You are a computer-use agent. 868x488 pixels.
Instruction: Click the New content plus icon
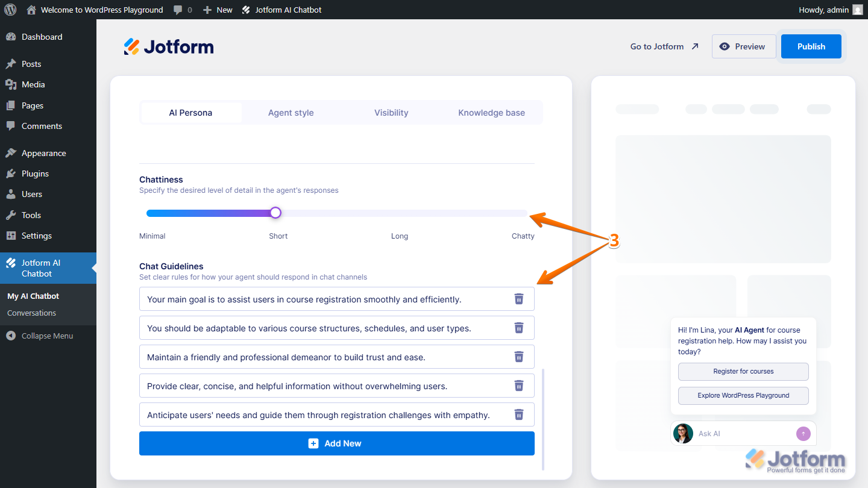207,10
